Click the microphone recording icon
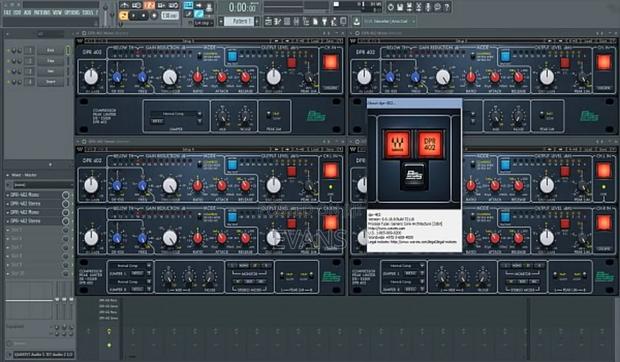 429,7
